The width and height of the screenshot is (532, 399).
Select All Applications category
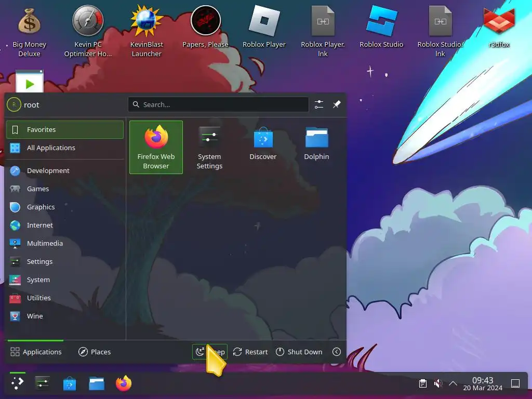[x=65, y=148]
